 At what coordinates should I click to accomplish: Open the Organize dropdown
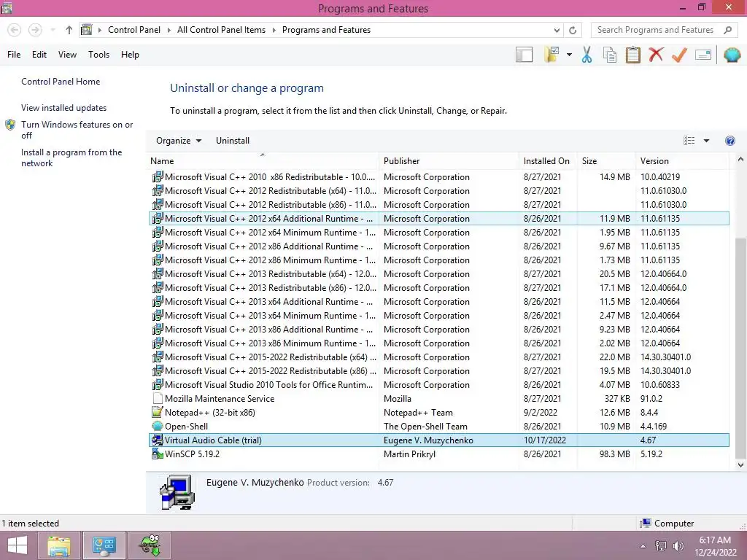pyautogui.click(x=179, y=141)
